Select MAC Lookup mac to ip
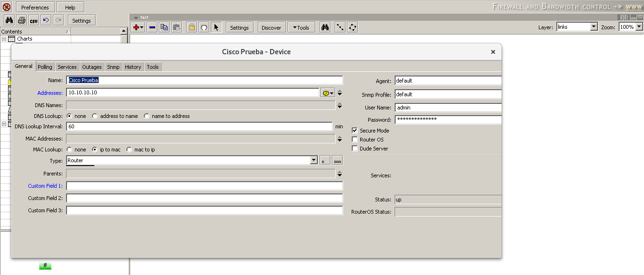This screenshot has height=275, width=644. point(129,150)
